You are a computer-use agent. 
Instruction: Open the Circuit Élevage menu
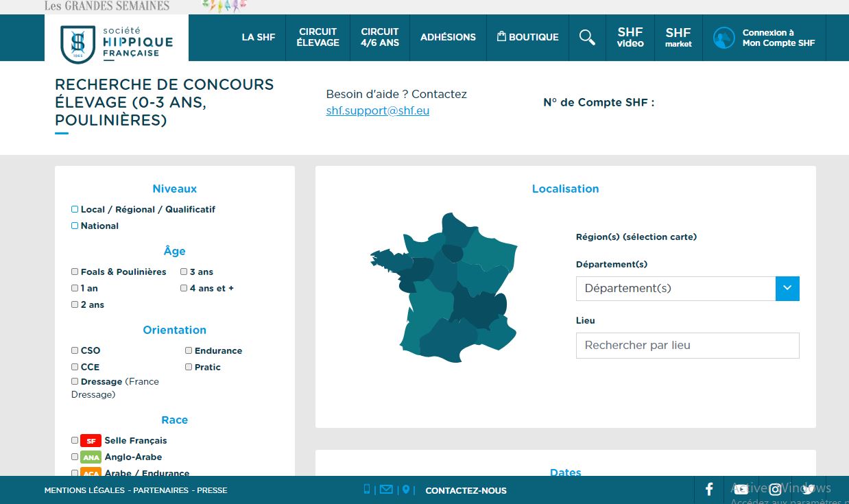[318, 37]
